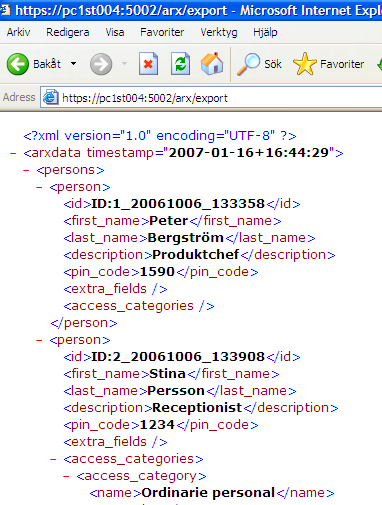Click the description value Receptionist

[197, 408]
